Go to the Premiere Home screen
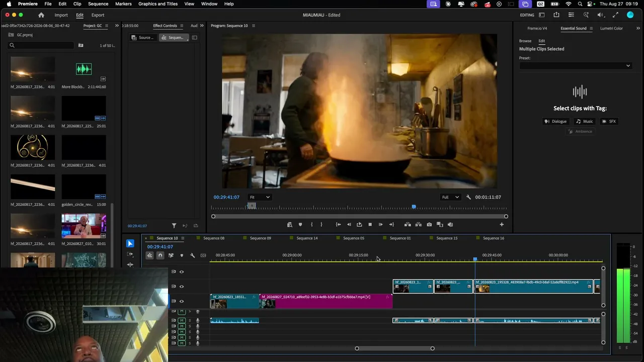Screen dimensions: 644x362 click(x=41, y=15)
